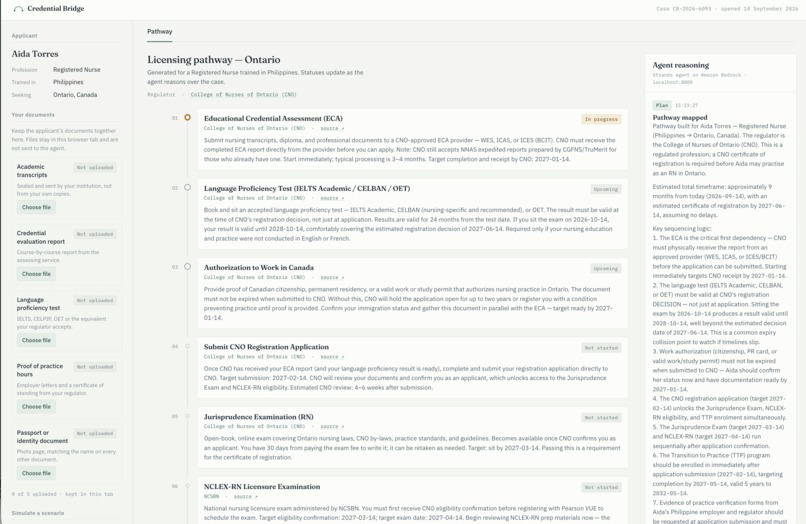This screenshot has height=524, width=806.
Task: Open the Pathway tab
Action: click(159, 31)
